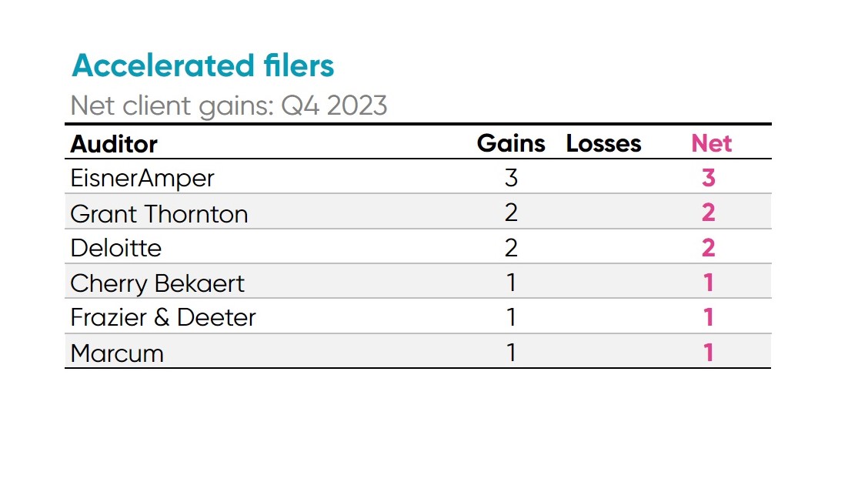Click the Auditor column header
The height and width of the screenshot is (482, 868).
[x=114, y=144]
